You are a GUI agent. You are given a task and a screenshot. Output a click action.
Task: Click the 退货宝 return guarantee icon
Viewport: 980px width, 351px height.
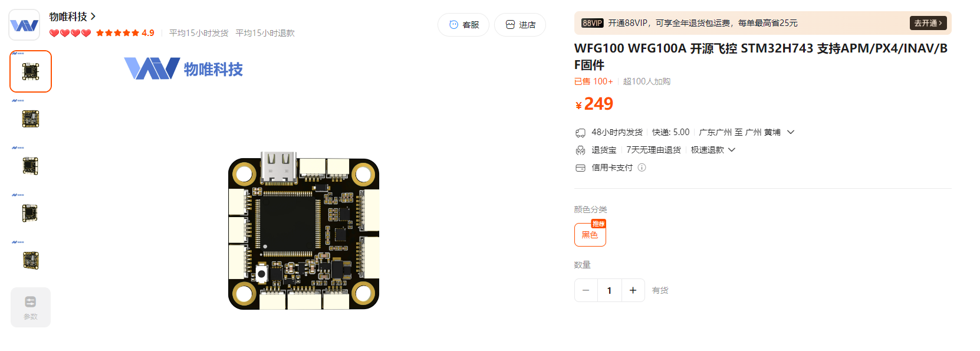pyautogui.click(x=580, y=150)
